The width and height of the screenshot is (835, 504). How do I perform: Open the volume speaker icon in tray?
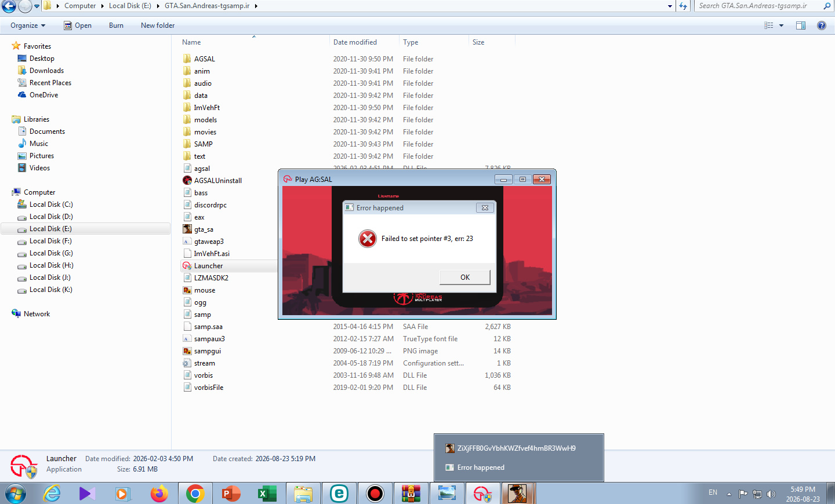[x=771, y=494]
